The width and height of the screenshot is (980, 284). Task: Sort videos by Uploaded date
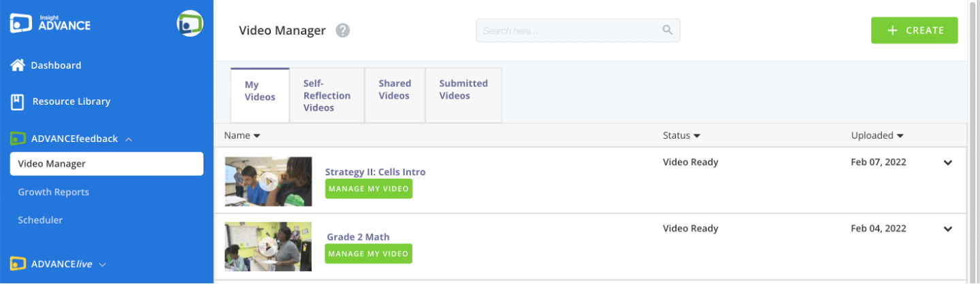(x=877, y=135)
